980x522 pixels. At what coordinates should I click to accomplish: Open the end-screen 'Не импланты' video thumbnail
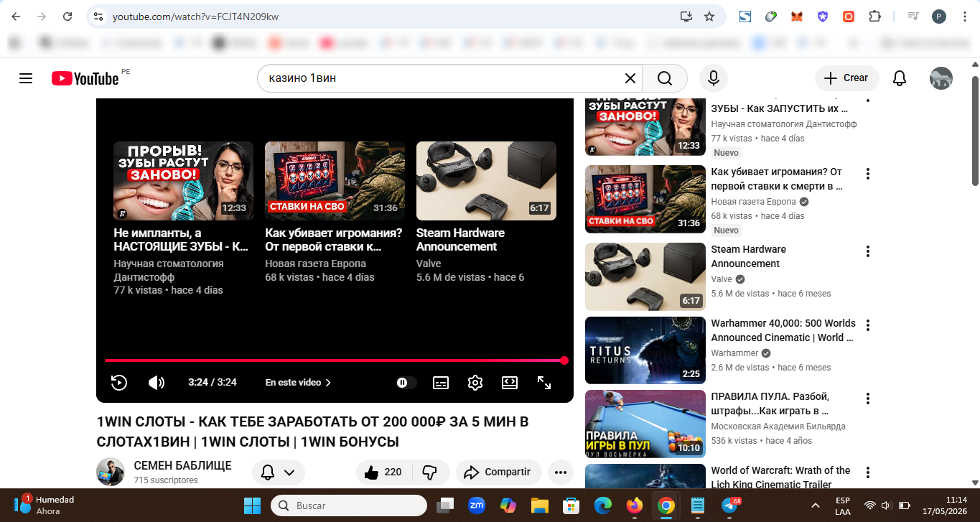click(x=183, y=181)
